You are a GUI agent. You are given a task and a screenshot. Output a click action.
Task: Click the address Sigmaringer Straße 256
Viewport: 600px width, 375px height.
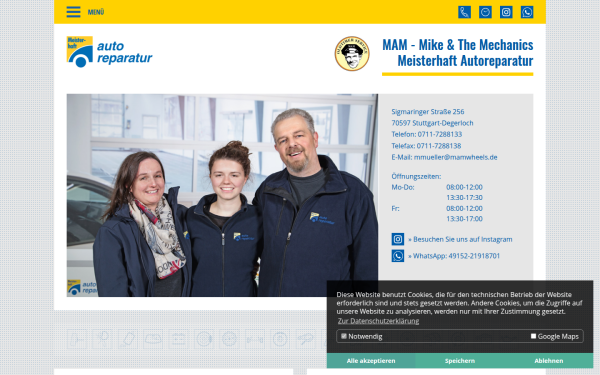(427, 112)
